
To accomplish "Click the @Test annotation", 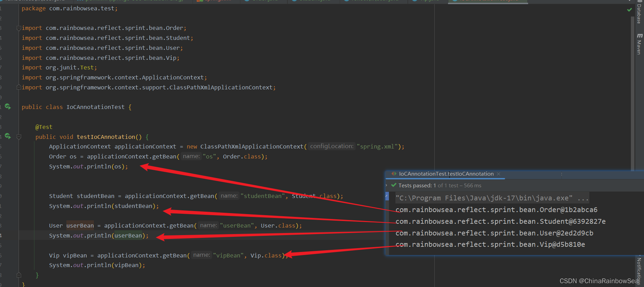I will point(44,127).
